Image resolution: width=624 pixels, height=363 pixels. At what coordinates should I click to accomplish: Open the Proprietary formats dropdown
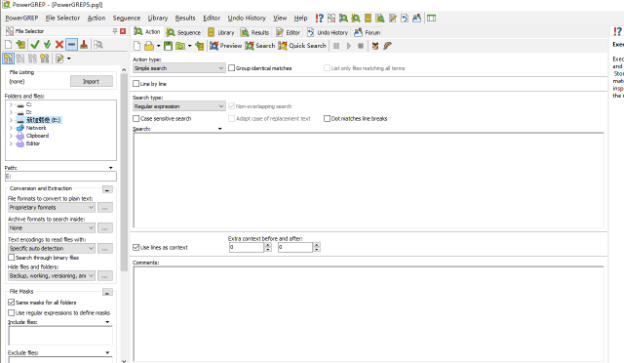tap(52, 207)
